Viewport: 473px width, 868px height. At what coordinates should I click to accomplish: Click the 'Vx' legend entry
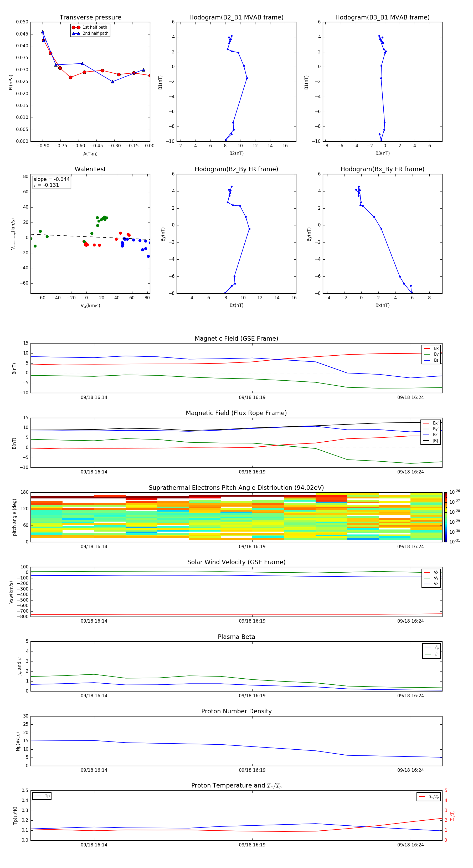(431, 572)
